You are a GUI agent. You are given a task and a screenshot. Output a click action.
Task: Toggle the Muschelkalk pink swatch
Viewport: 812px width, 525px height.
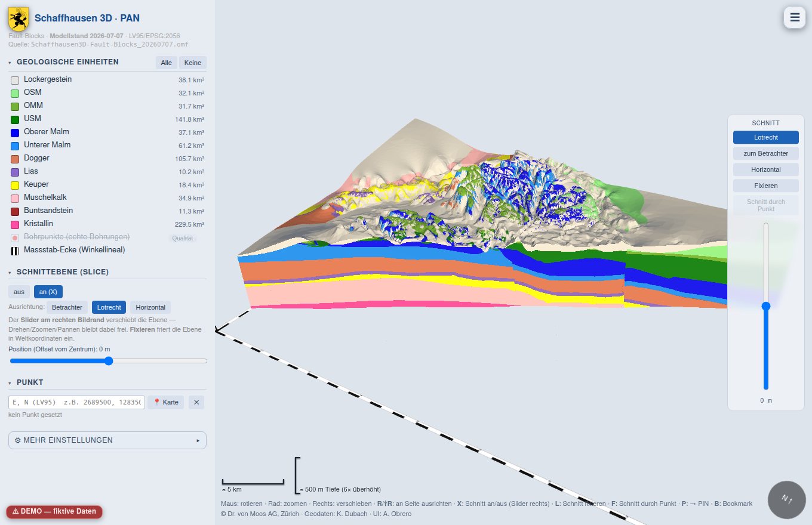point(15,198)
